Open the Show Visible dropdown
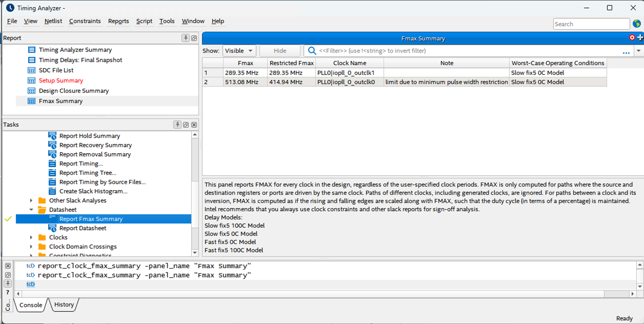This screenshot has height=324, width=644. 239,51
